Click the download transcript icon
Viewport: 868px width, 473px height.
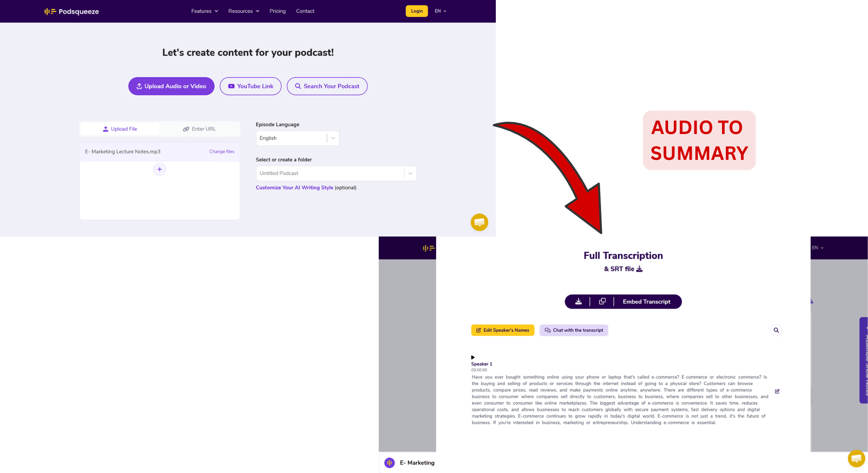(578, 301)
